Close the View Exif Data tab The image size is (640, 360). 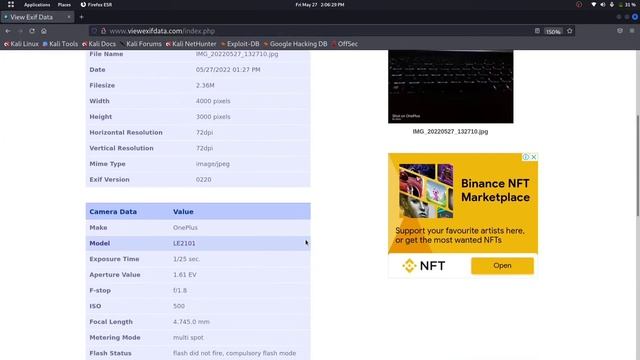[69, 17]
